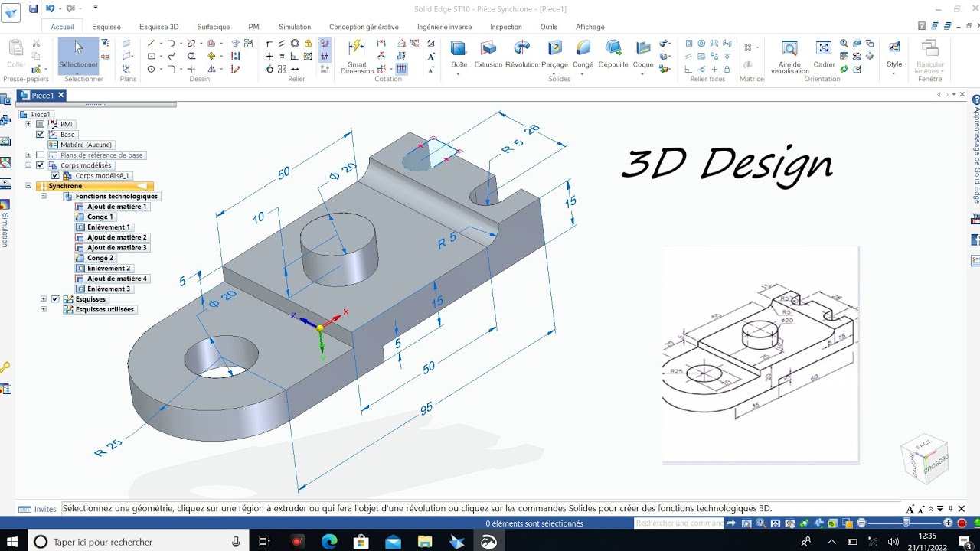Open the Solid Edge application menu button
Screen dimensions: 980x551
[x=11, y=13]
